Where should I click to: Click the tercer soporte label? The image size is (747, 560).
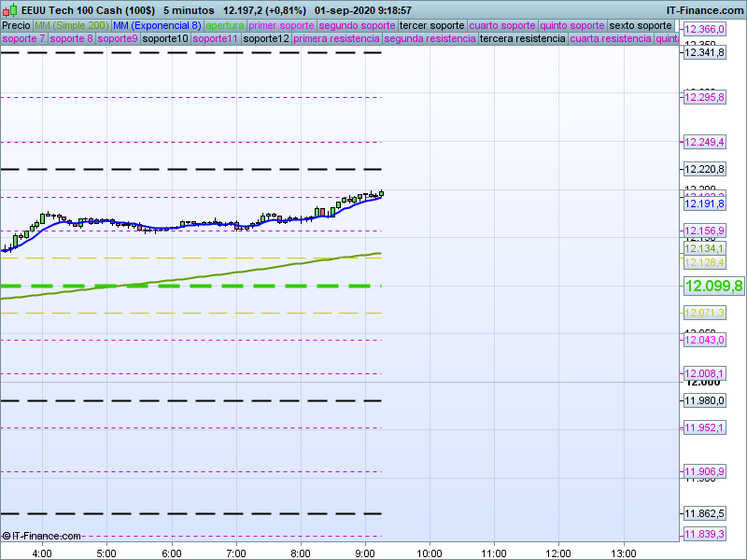[x=430, y=25]
